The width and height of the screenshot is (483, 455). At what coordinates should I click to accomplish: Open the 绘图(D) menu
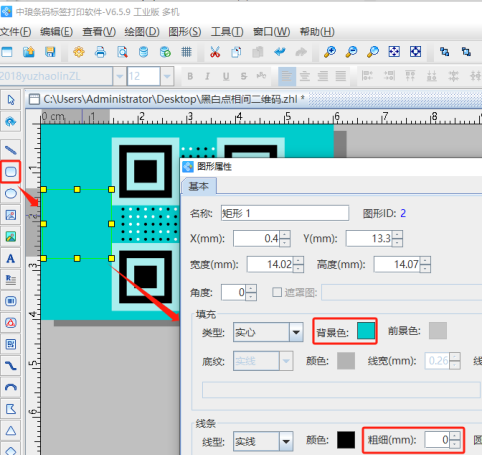click(142, 32)
